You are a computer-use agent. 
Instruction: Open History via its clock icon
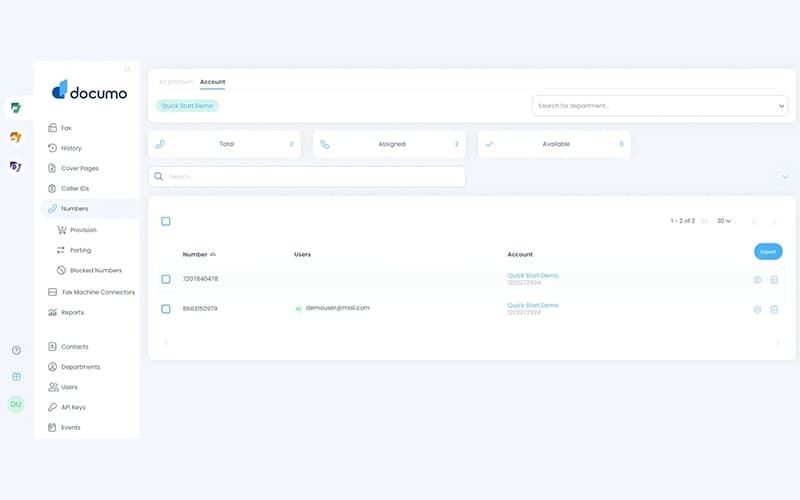[52, 148]
